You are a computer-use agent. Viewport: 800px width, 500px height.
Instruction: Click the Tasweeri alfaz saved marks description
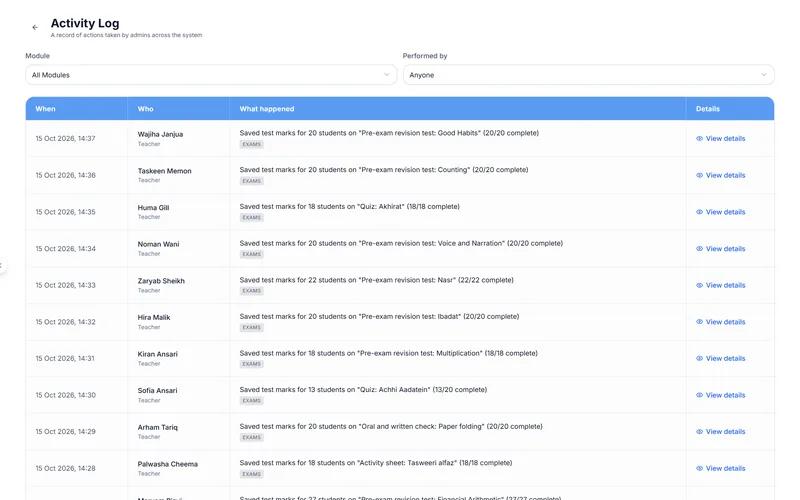pos(376,463)
